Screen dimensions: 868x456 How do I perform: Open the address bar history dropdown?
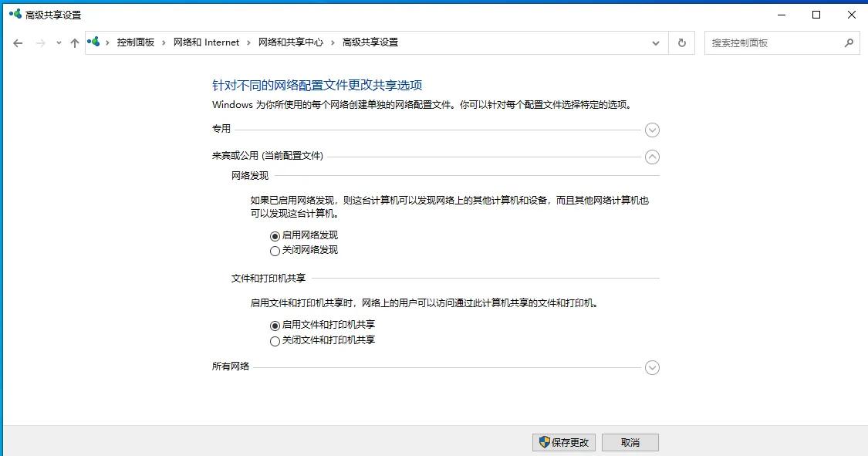[655, 42]
